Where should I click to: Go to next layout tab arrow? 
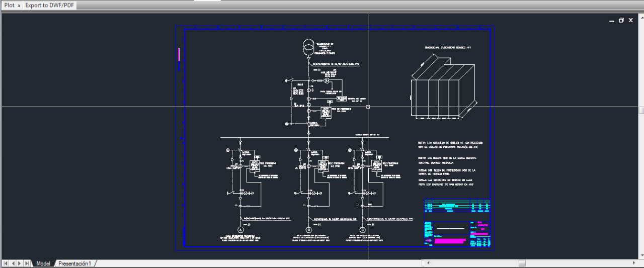tap(20, 263)
